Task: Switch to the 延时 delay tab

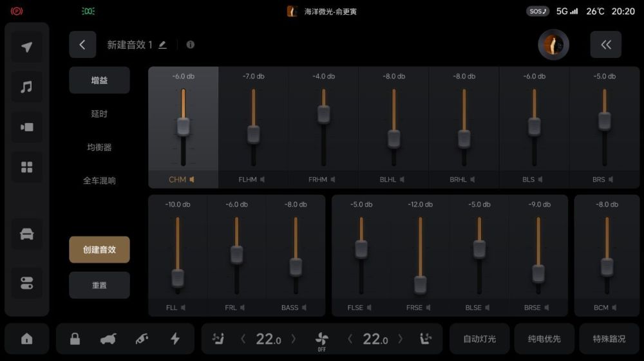Action: click(x=99, y=114)
